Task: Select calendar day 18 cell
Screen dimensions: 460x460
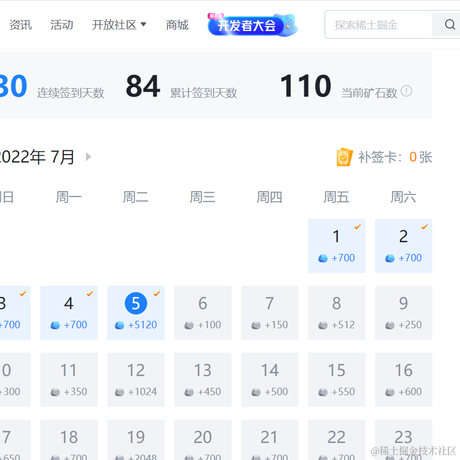Action: click(x=69, y=440)
